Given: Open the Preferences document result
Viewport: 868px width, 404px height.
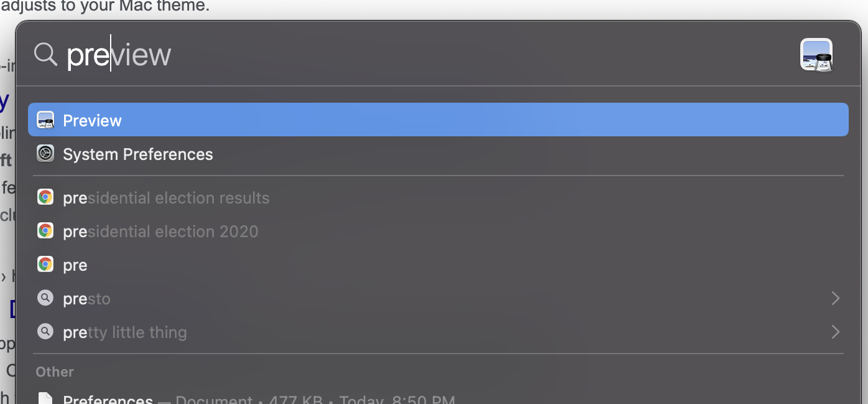Looking at the screenshot, I should pyautogui.click(x=108, y=399).
